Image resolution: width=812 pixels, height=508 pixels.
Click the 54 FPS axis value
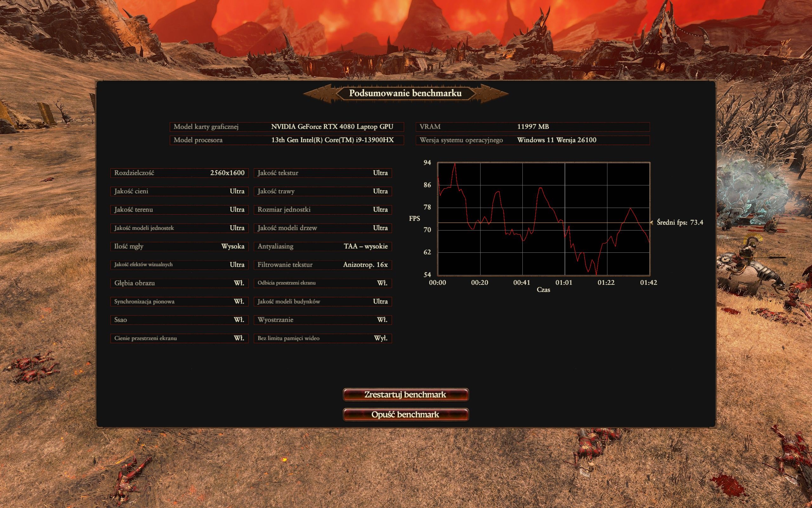427,275
